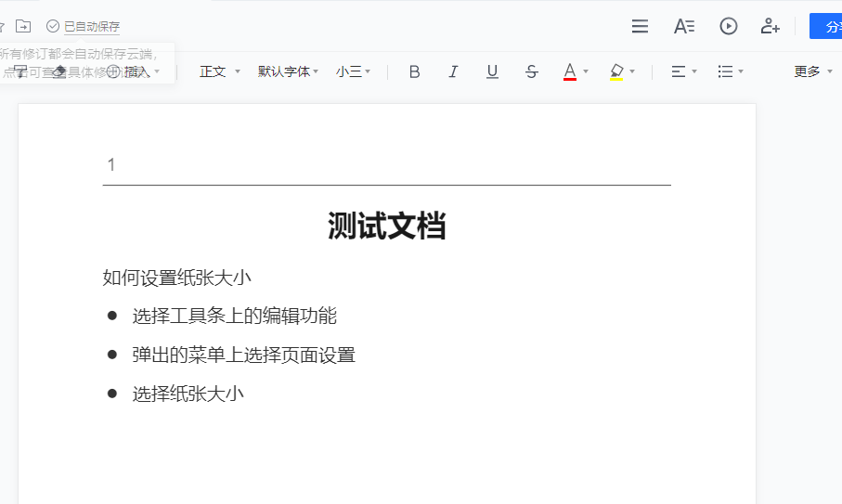The image size is (842, 504).
Task: Click the text alignment icon
Action: pyautogui.click(x=679, y=71)
